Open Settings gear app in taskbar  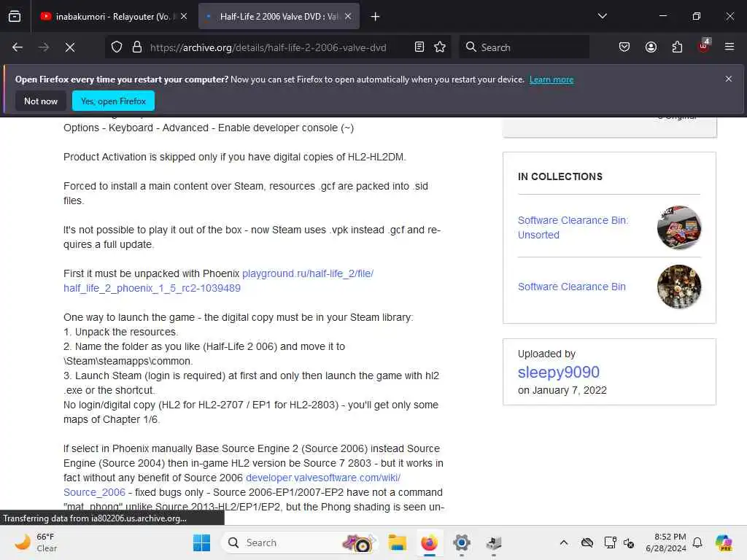tap(462, 542)
